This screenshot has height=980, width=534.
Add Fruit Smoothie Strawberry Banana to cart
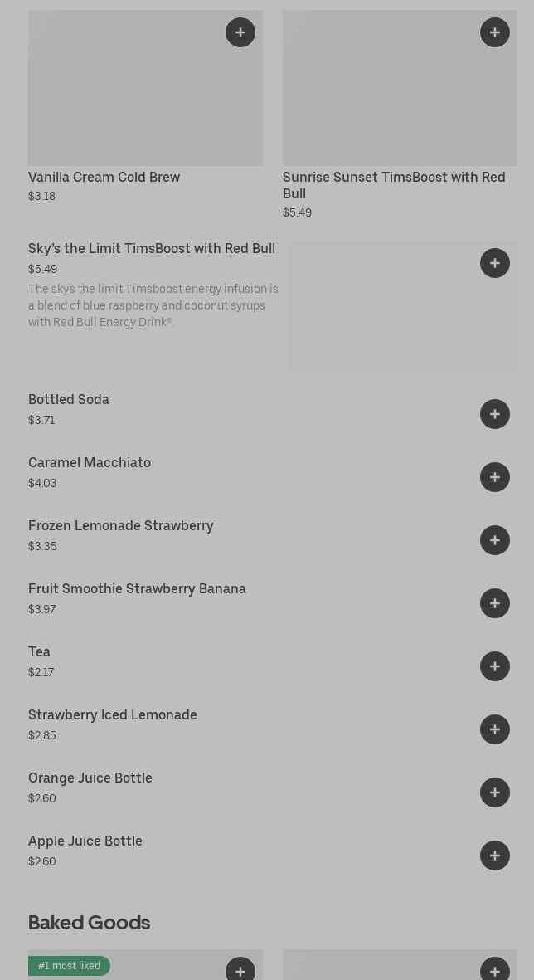[x=495, y=603]
